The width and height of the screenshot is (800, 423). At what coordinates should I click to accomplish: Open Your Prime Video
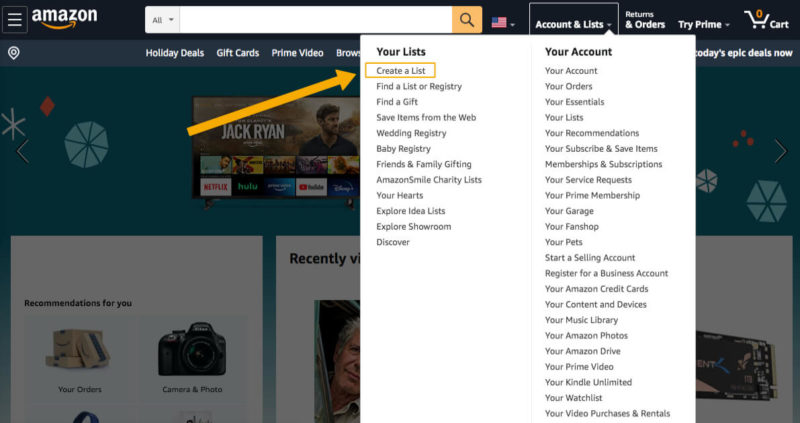click(579, 367)
